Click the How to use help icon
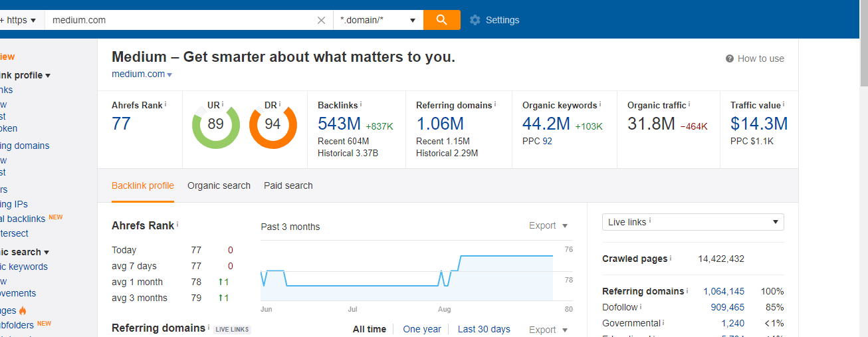This screenshot has width=868, height=337. 730,58
